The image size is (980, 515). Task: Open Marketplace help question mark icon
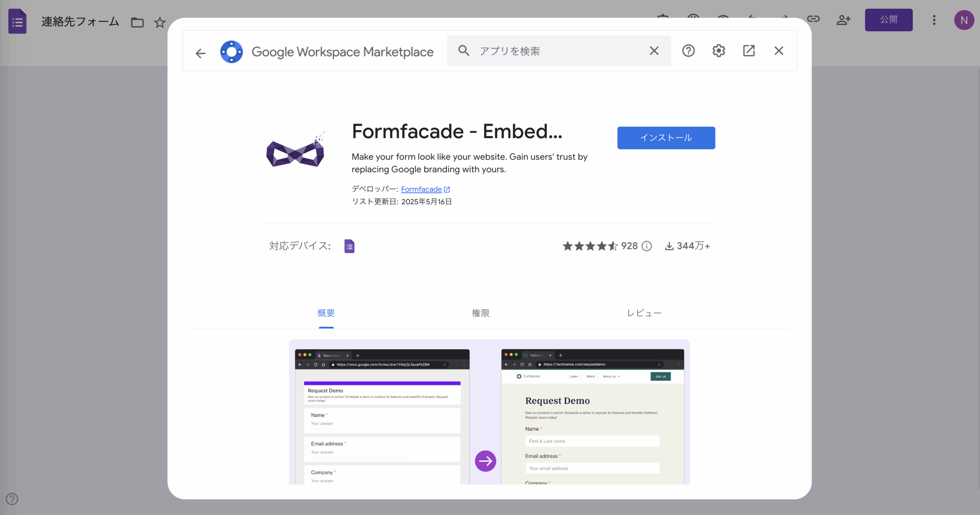(688, 51)
